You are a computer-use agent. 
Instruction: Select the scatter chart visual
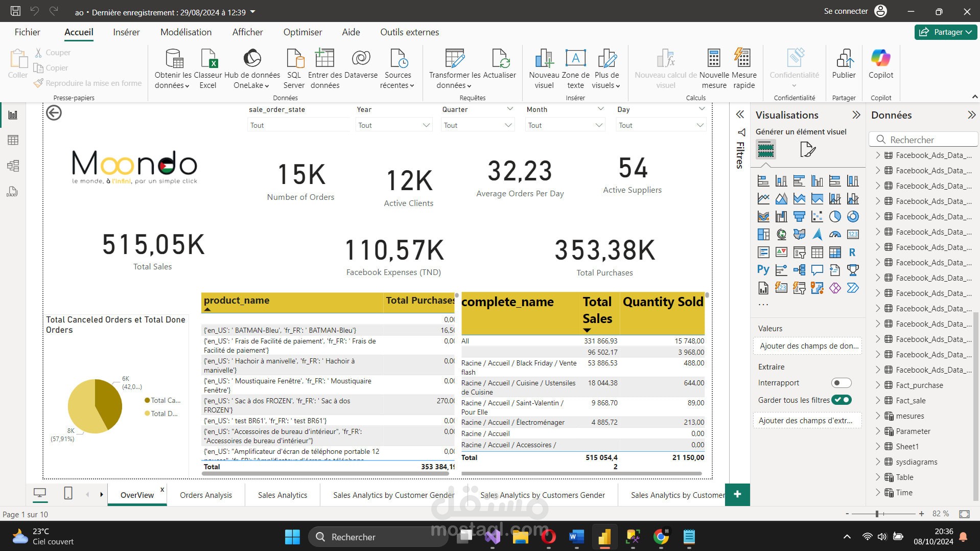(x=817, y=217)
